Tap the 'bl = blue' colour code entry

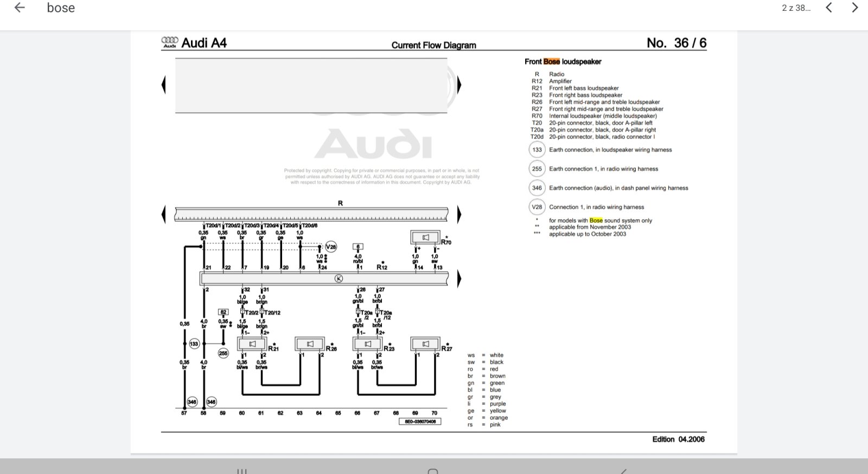point(484,390)
